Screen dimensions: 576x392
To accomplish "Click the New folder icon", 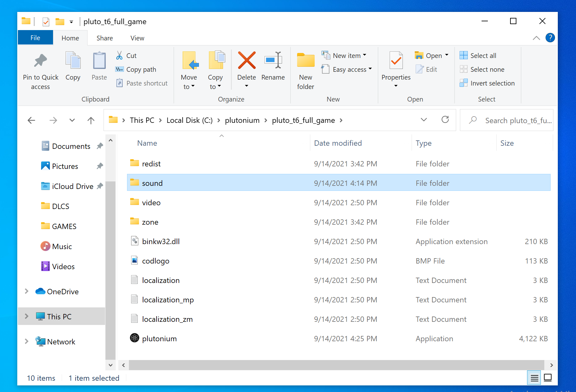I will tap(306, 60).
